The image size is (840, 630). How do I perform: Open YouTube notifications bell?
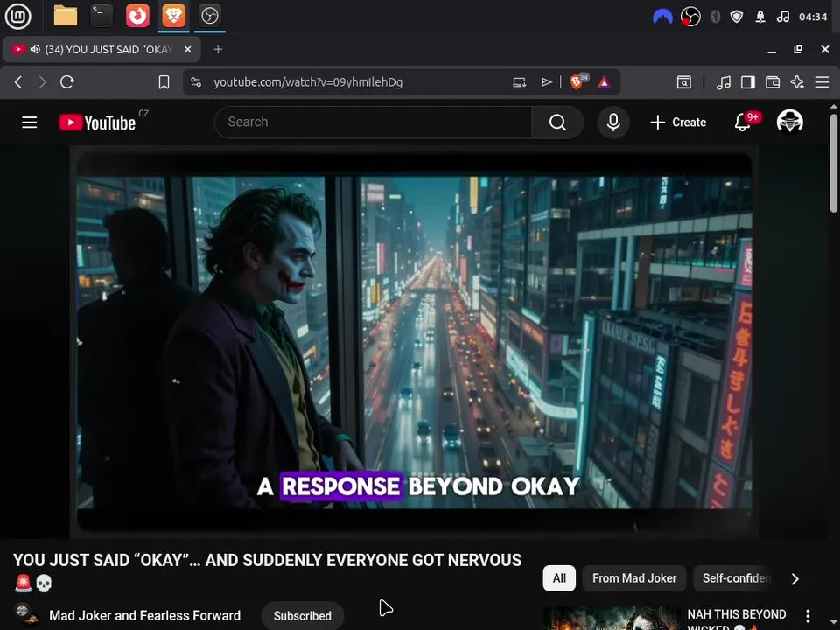[x=743, y=122]
